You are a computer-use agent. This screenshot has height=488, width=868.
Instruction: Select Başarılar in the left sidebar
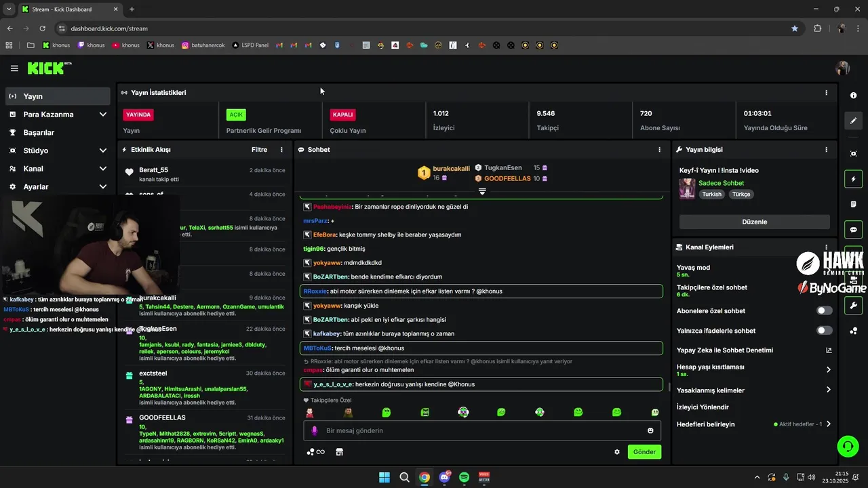tap(58, 133)
